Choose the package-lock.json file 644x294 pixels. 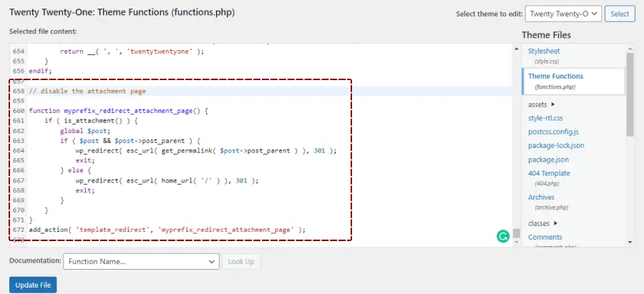556,145
